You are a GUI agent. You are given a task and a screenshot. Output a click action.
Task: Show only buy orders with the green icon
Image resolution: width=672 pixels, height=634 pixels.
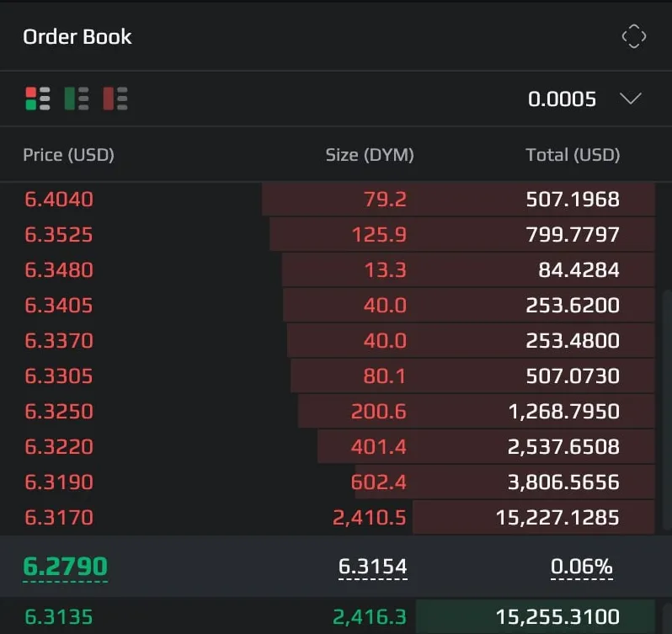click(77, 99)
